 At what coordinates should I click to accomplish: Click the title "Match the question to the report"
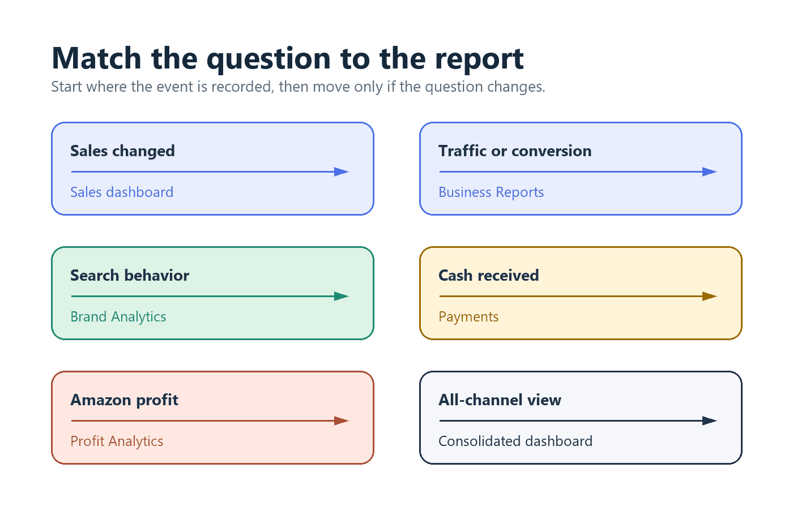(288, 58)
